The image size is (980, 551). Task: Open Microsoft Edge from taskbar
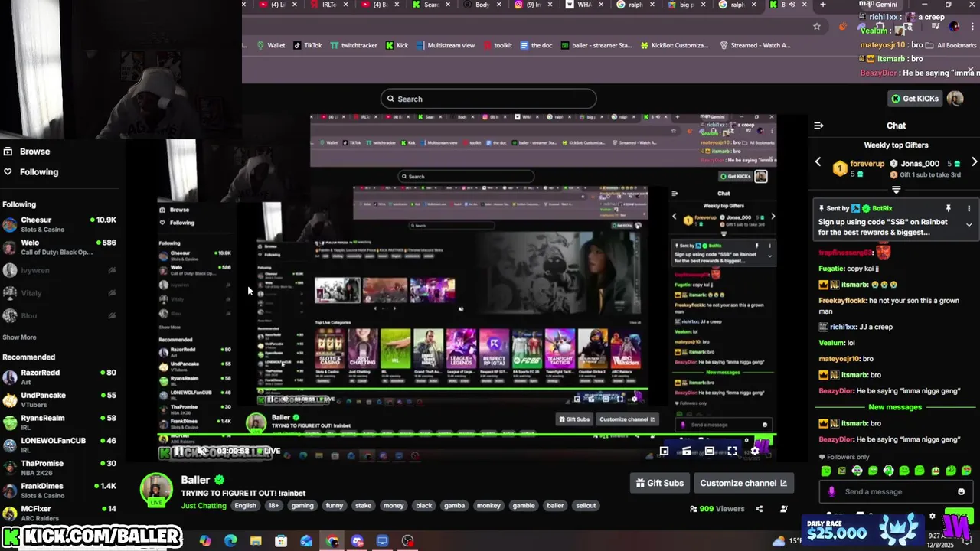tap(230, 541)
